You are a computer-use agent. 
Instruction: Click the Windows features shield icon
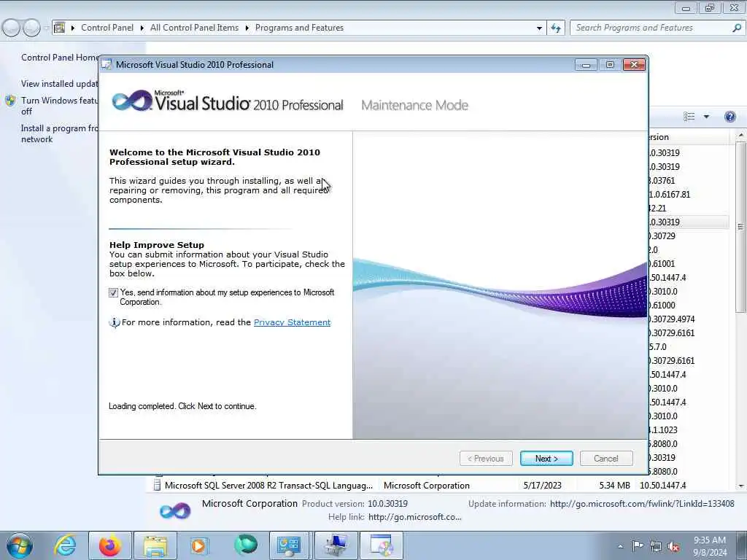[10, 101]
